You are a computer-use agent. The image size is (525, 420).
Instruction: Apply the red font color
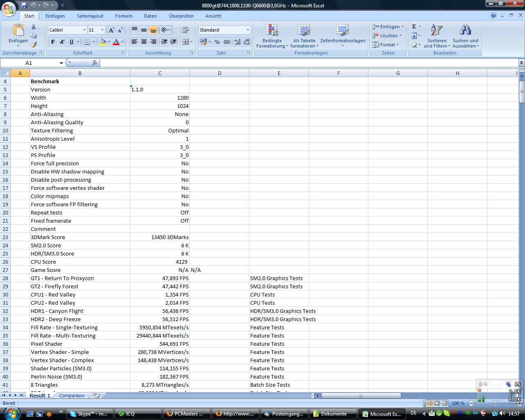[x=116, y=42]
